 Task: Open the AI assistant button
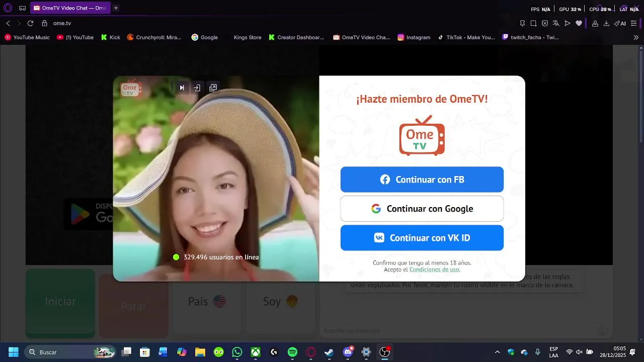pos(620,23)
